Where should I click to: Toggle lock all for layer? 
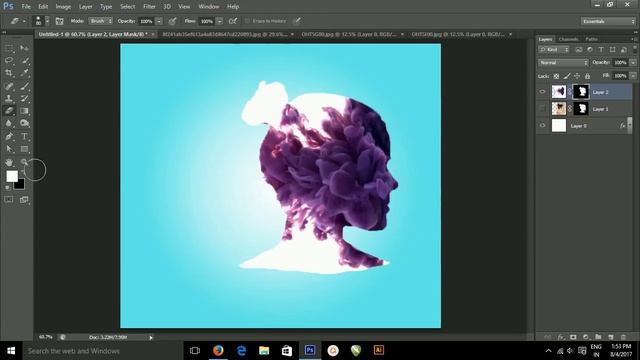(587, 76)
